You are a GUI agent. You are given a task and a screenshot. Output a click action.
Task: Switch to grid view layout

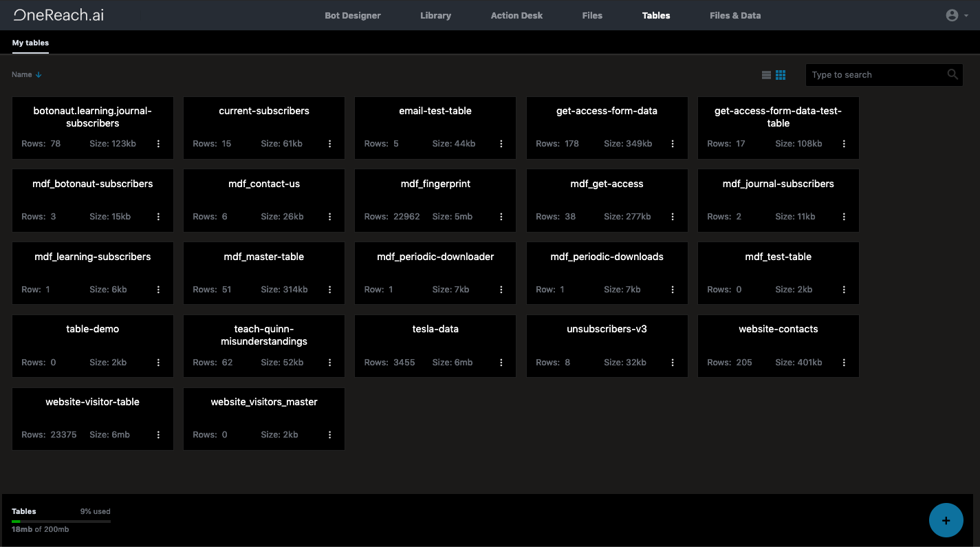(x=781, y=74)
